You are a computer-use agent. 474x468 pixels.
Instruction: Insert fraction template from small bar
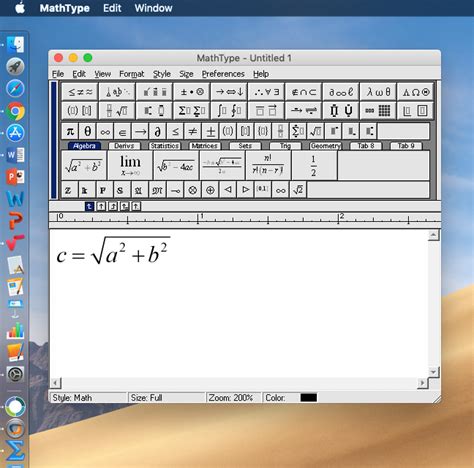pos(280,131)
